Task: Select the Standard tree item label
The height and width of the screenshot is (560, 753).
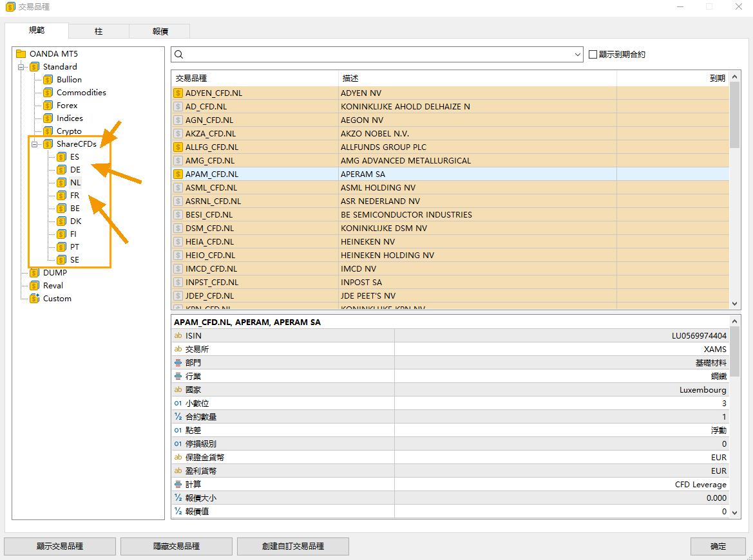Action: coord(60,67)
